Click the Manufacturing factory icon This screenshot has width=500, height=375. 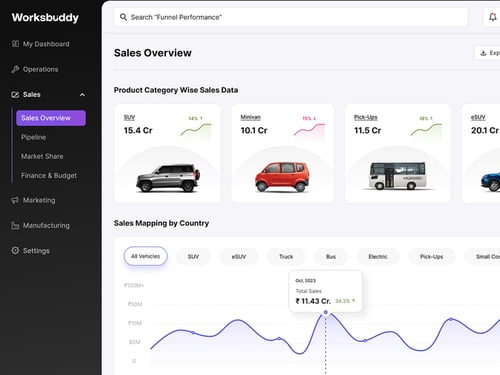tap(15, 226)
